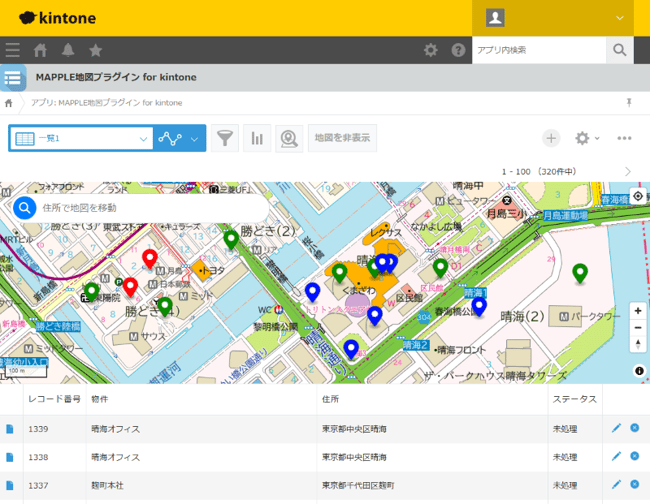Click アプリ: MAPPLE地図プラグイン breadcrumb link

tap(106, 102)
